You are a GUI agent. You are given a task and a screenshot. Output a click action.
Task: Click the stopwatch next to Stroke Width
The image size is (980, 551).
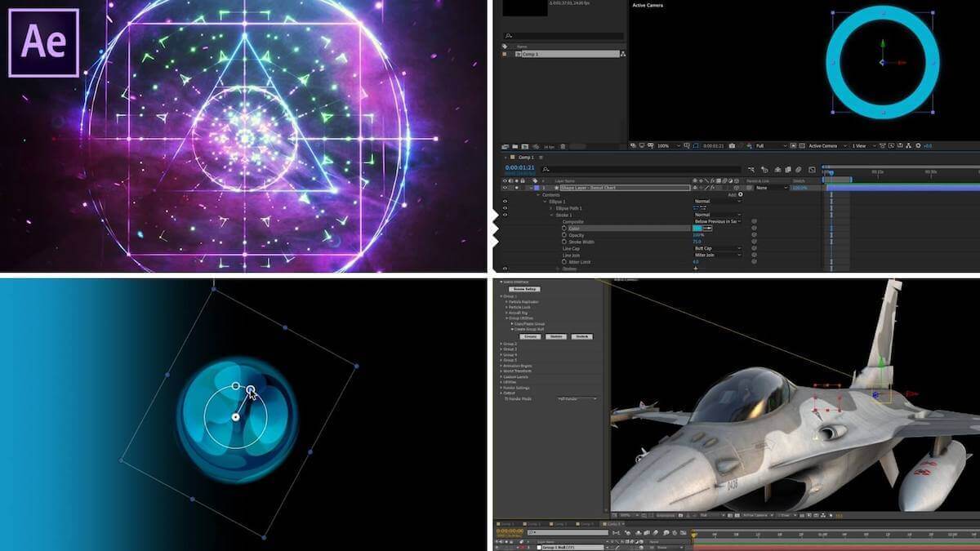coord(564,242)
